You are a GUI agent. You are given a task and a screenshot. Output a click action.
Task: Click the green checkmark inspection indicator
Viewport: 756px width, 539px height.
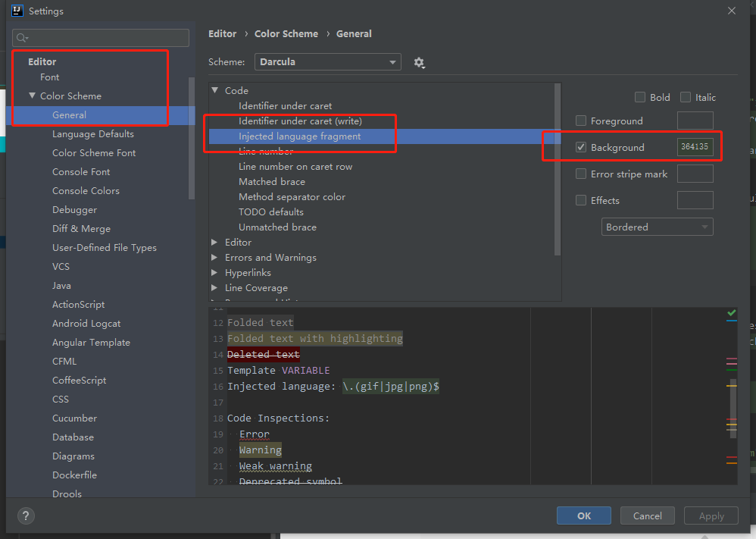pyautogui.click(x=732, y=312)
